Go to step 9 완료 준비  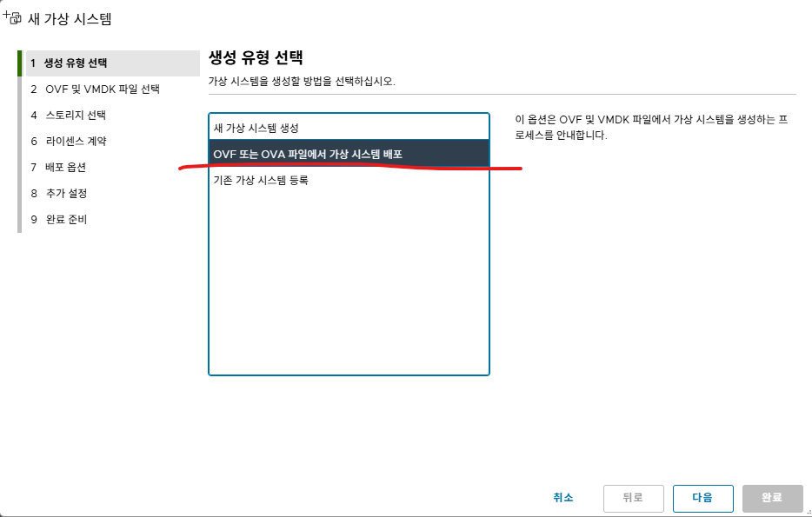tap(58, 220)
